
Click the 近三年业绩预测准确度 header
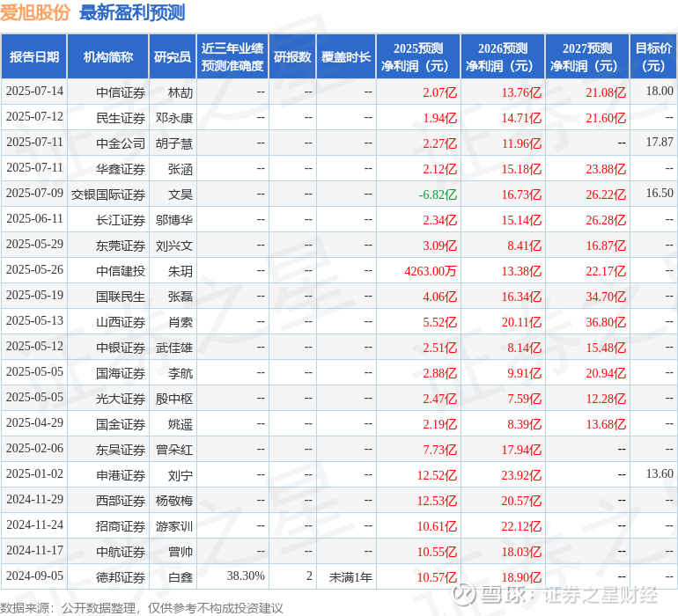[232, 56]
